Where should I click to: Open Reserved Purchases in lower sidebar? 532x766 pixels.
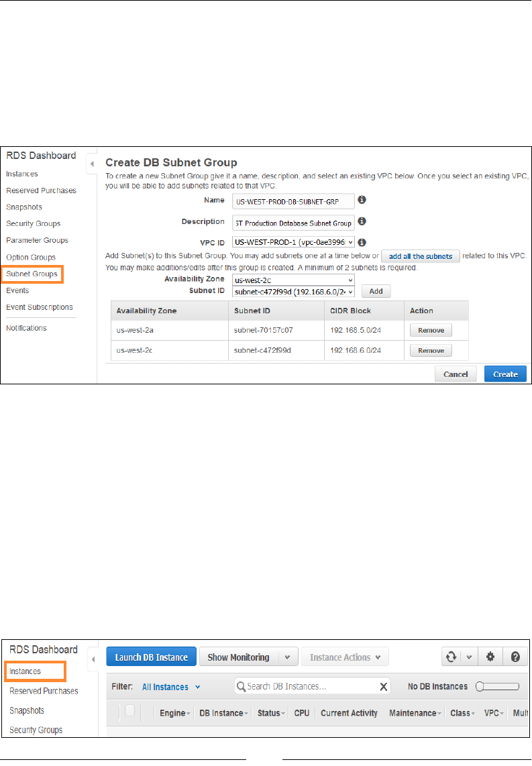tap(44, 691)
